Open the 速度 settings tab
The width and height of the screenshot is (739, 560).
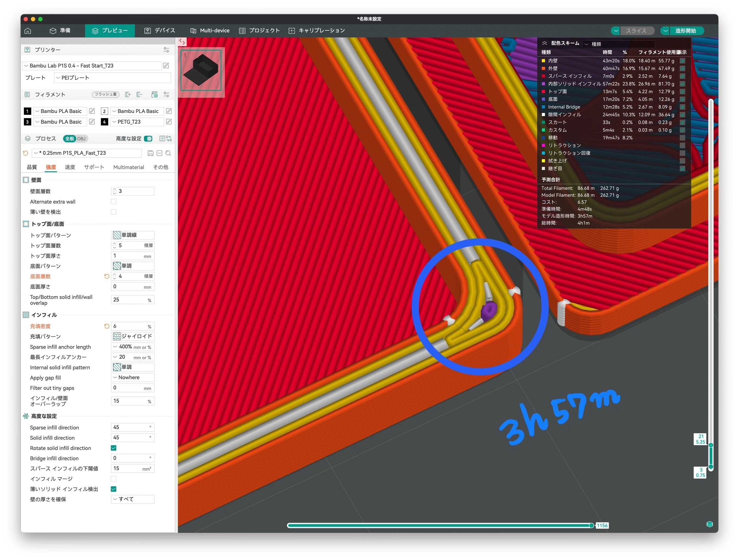[x=70, y=167]
